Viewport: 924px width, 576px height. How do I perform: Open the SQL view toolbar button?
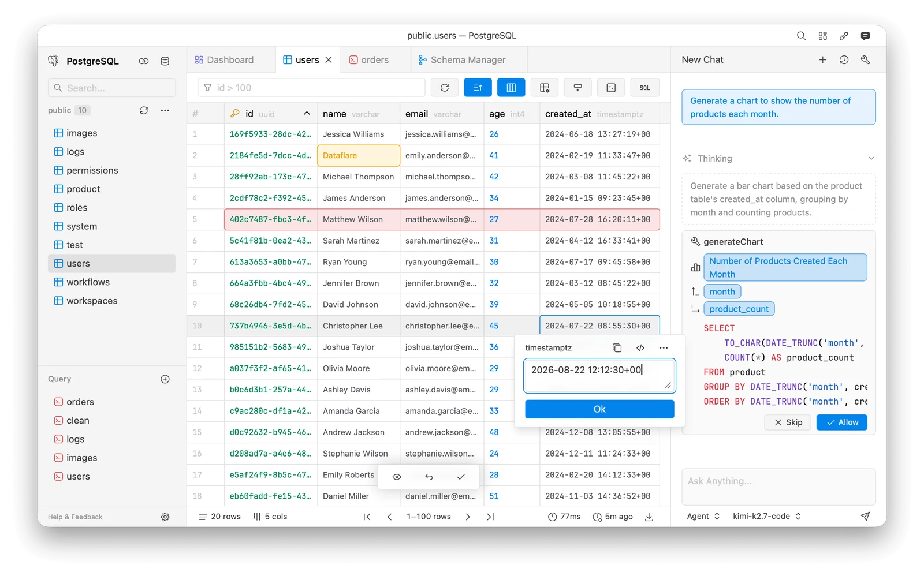(x=644, y=88)
